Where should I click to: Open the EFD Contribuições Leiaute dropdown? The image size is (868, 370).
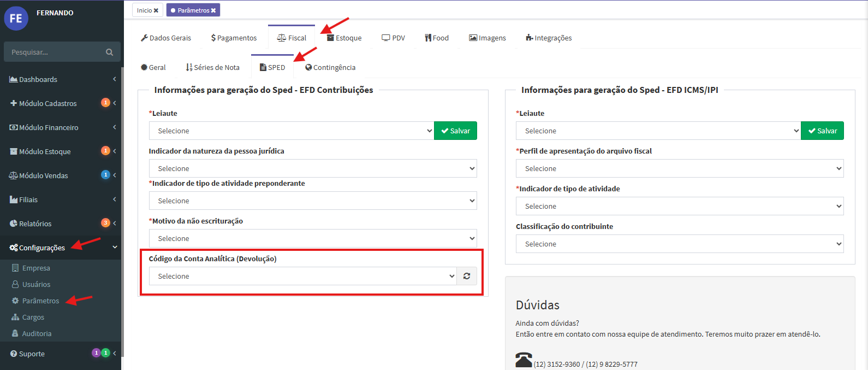(291, 131)
